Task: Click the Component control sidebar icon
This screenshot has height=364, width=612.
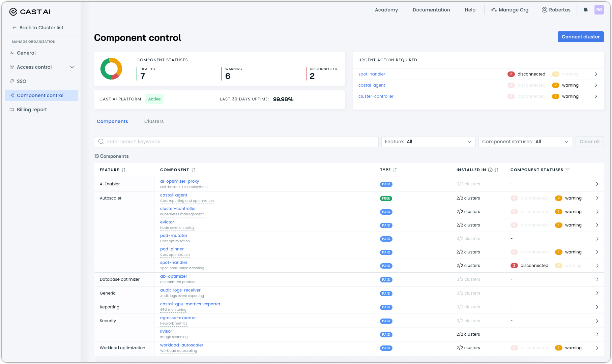Action: coord(12,95)
